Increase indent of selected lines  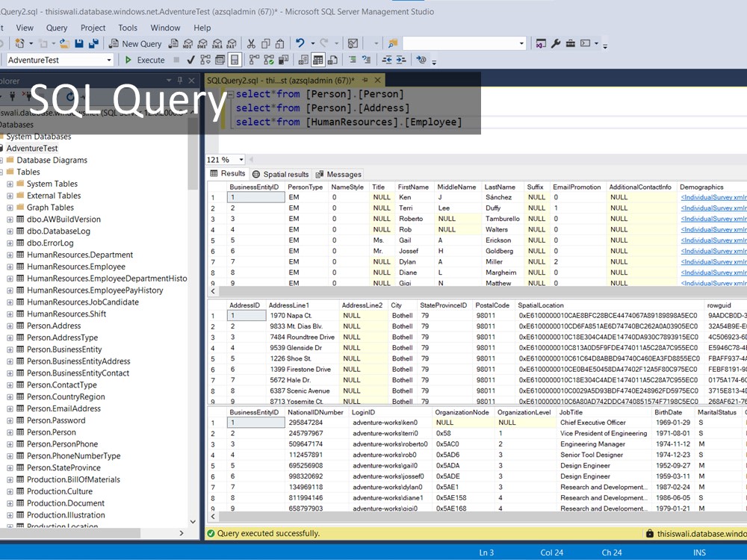(x=401, y=60)
